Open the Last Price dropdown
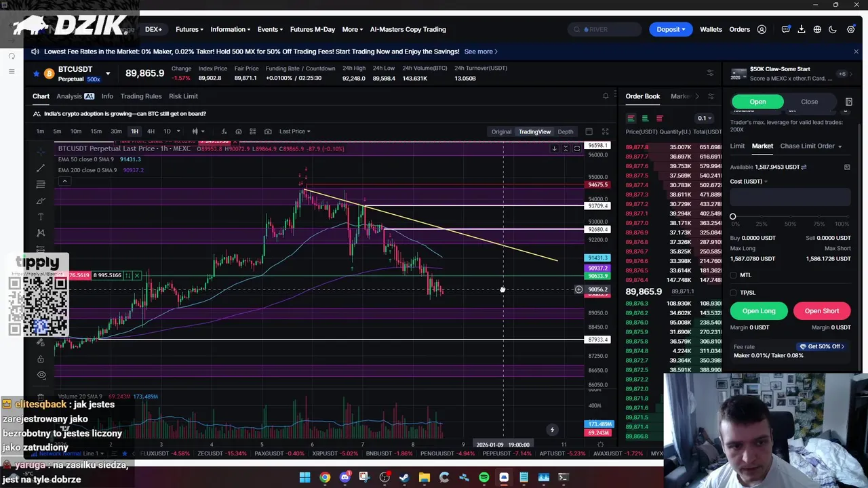The height and width of the screenshot is (488, 868). click(294, 131)
